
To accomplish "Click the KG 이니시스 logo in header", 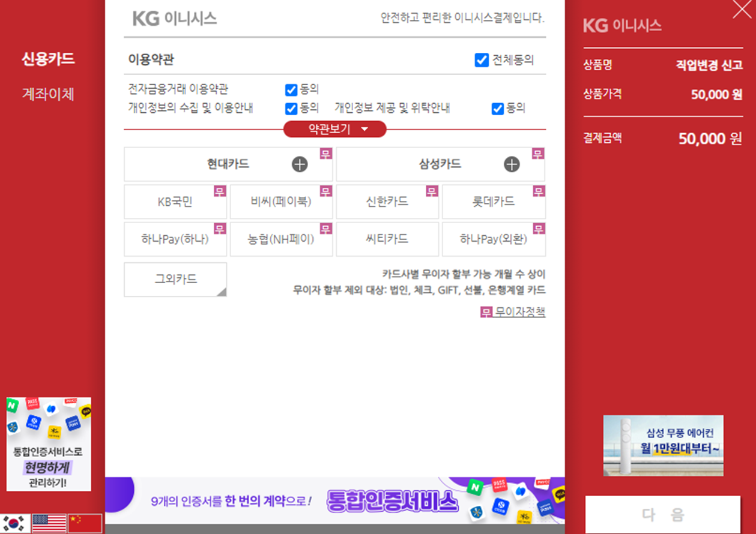I will click(x=175, y=19).
